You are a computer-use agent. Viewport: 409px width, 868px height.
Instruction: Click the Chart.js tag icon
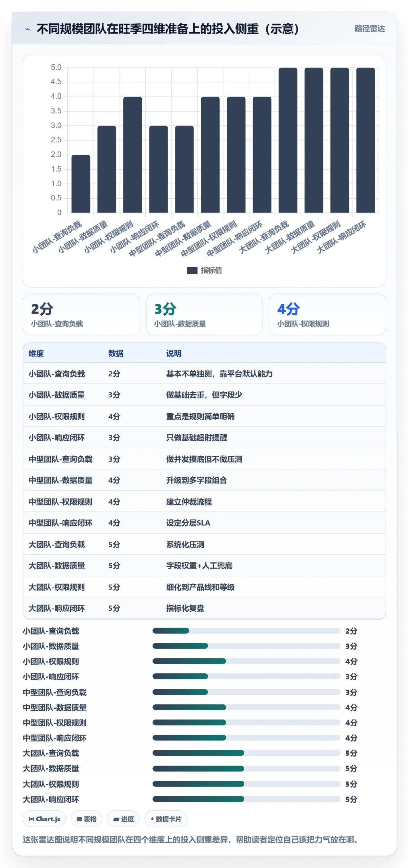coord(32,819)
